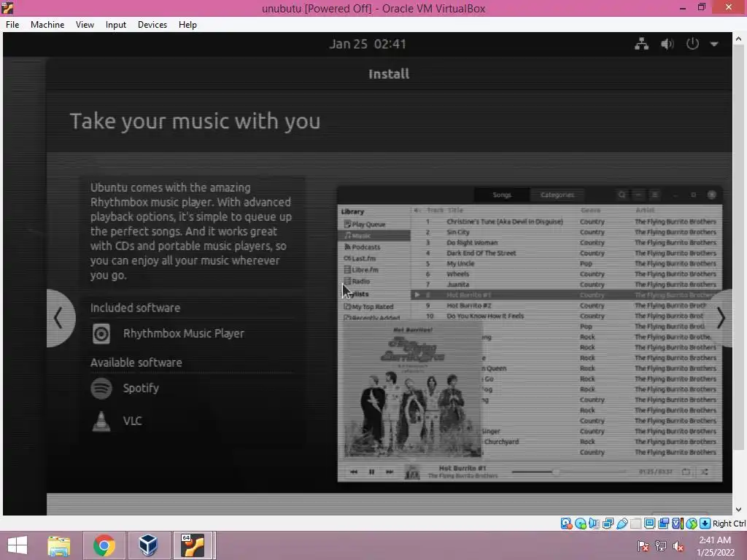Click the mouse integration status icon
This screenshot has height=560, width=747.
(692, 524)
